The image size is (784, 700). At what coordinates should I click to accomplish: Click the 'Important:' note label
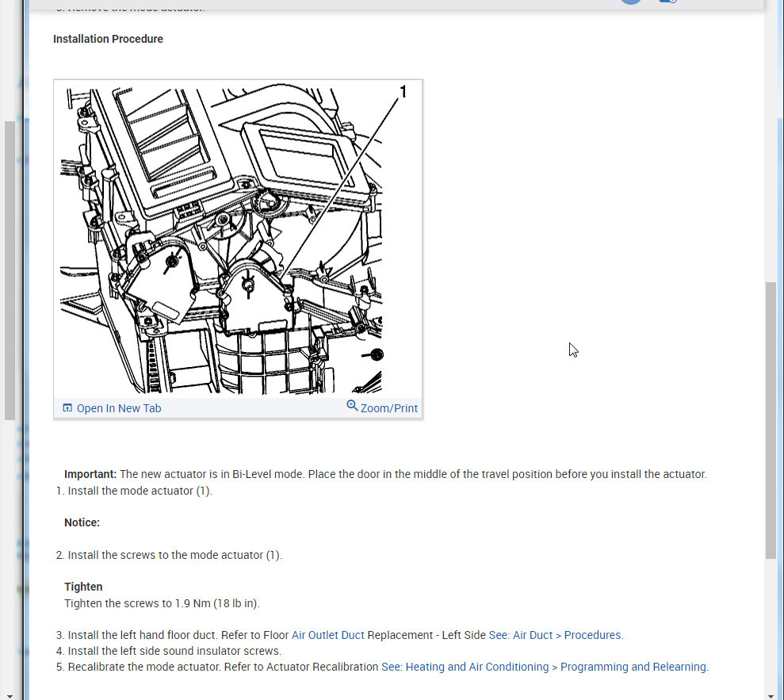click(90, 475)
